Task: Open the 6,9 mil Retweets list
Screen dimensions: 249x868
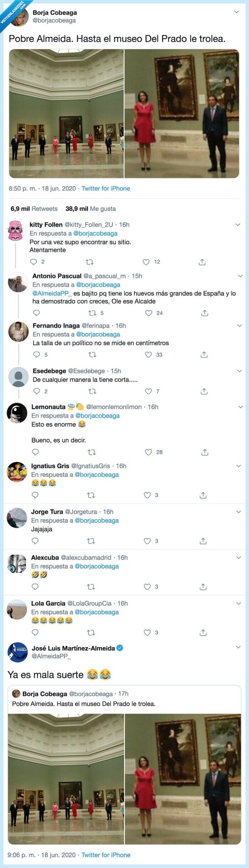Action: point(34,209)
